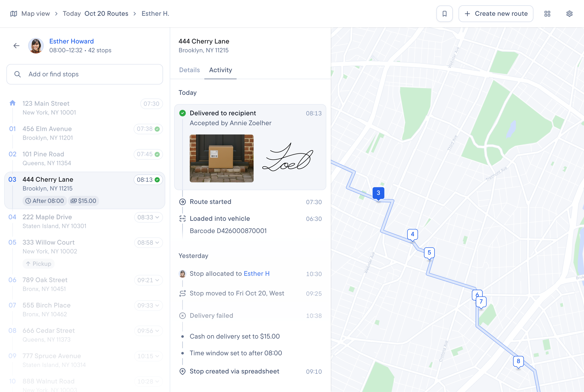Focus the Add or find stops field
Image resolution: width=584 pixels, height=392 pixels.
click(85, 74)
